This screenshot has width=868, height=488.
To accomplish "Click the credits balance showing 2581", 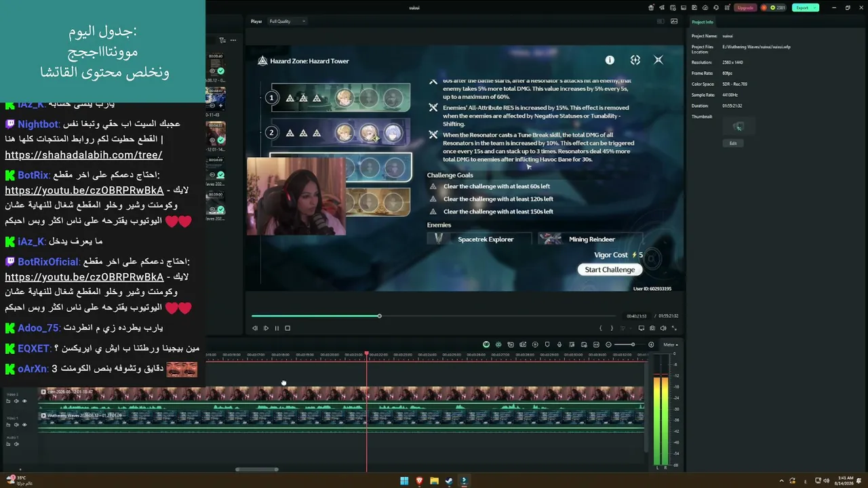I will tap(778, 7).
